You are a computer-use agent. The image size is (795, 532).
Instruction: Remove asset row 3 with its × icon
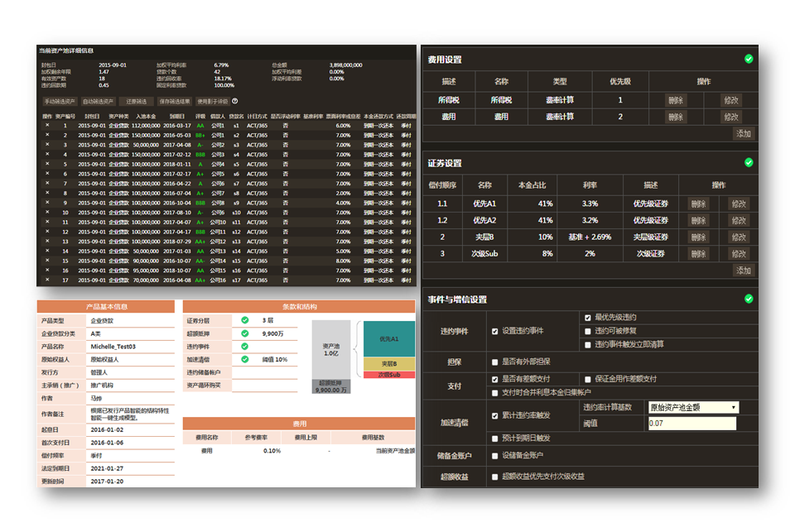click(x=47, y=145)
